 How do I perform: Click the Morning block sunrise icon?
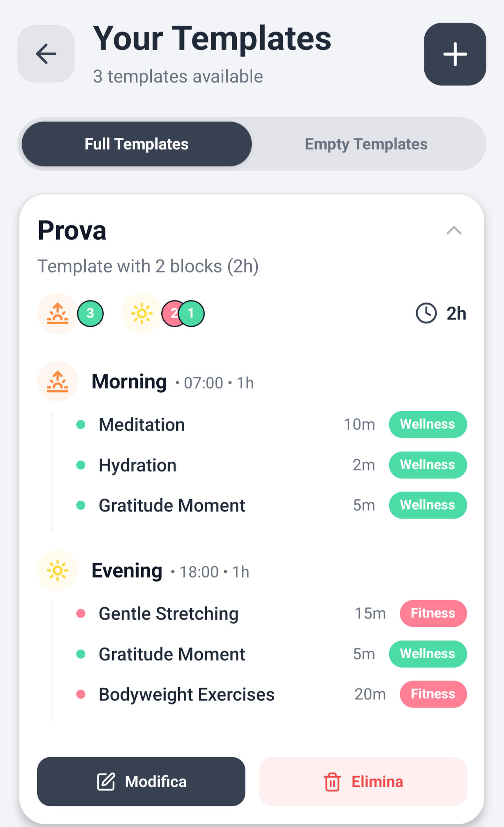[57, 381]
